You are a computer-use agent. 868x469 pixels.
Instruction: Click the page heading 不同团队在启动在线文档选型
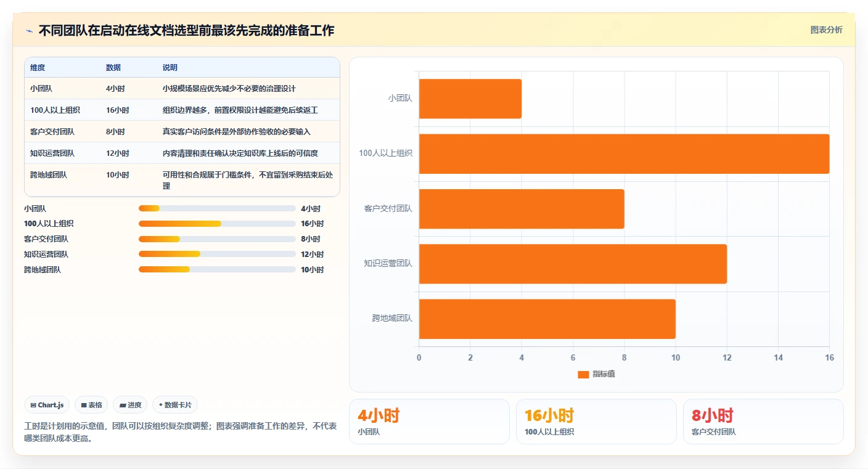click(186, 31)
